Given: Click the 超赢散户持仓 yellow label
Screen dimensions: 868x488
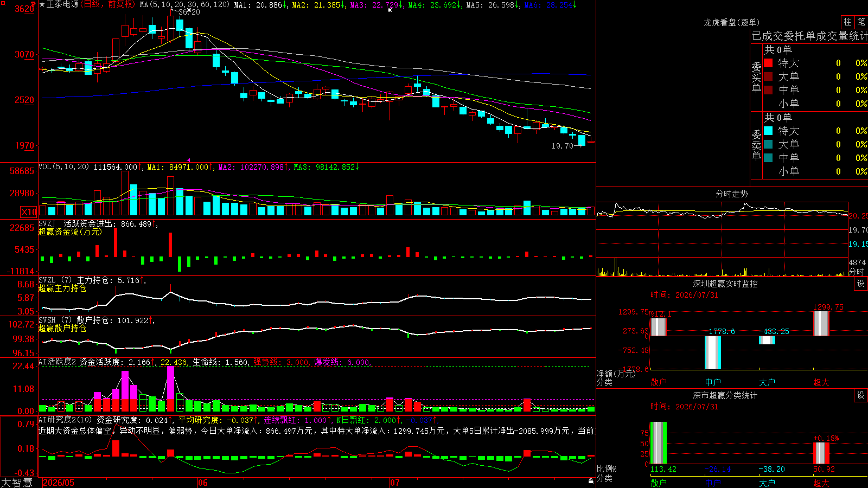Looking at the screenshot, I should click(62, 328).
